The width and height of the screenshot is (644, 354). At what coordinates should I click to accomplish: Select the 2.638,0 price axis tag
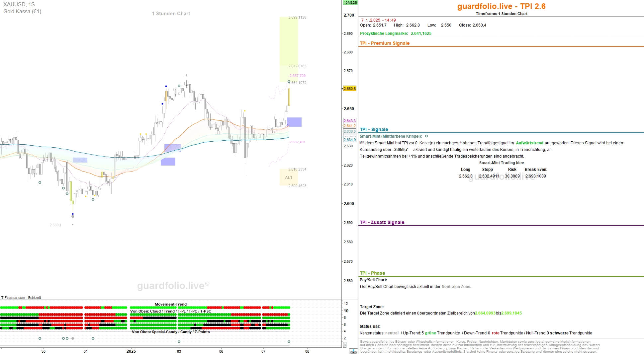(350, 131)
